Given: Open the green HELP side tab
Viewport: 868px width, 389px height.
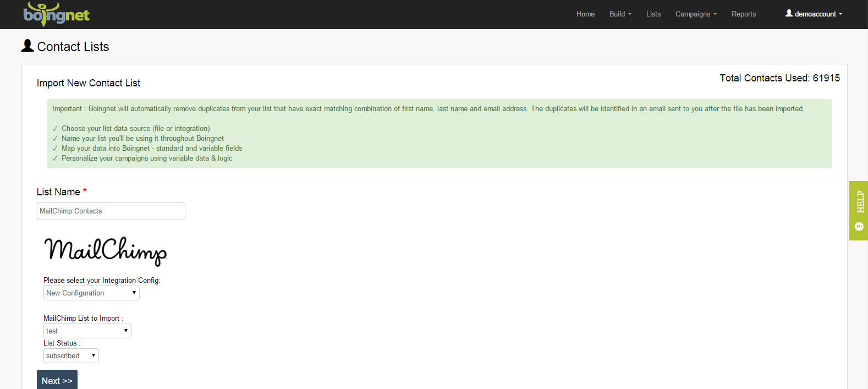Looking at the screenshot, I should [859, 211].
